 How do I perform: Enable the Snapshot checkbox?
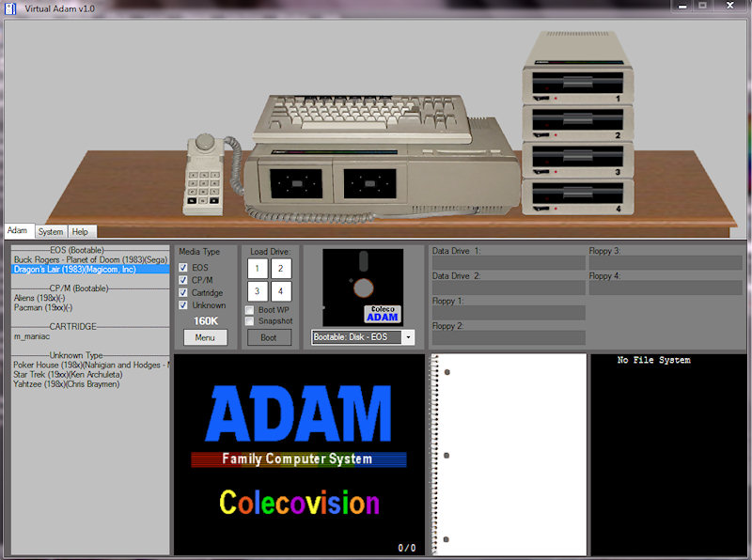(x=250, y=321)
